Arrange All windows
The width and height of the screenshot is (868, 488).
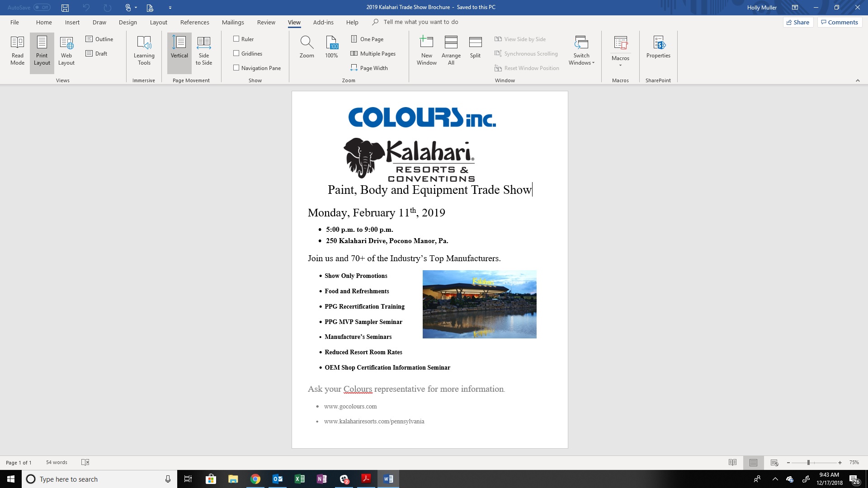[x=451, y=52]
